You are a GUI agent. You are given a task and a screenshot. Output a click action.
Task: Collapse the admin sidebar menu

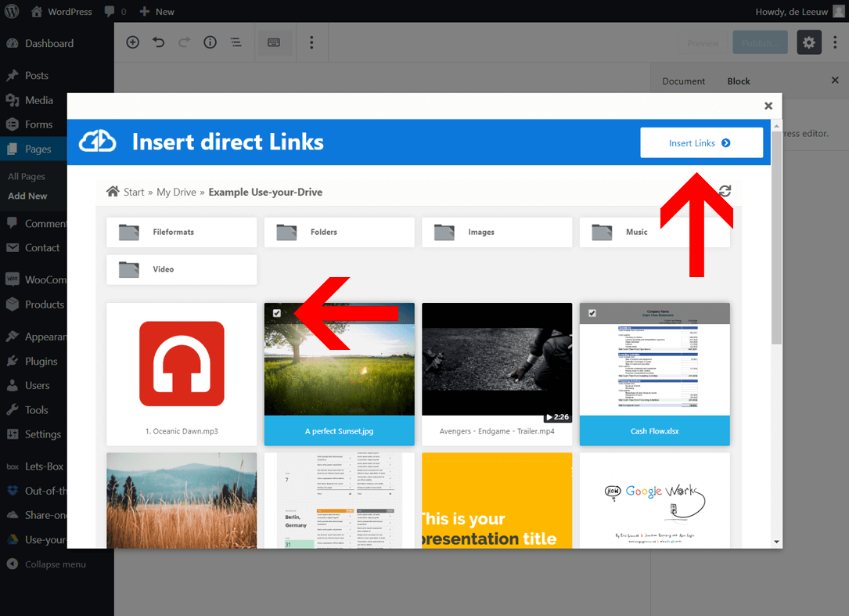click(x=46, y=564)
